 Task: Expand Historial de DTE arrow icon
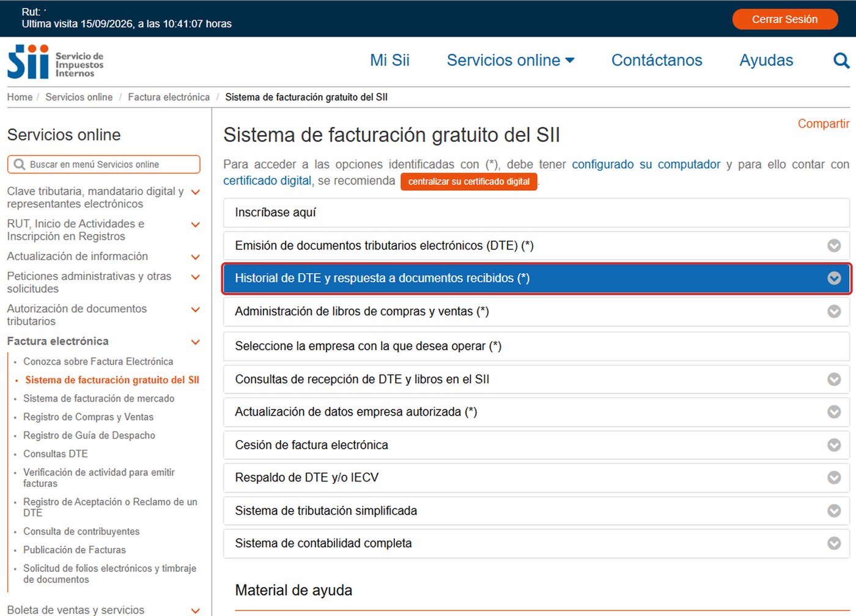click(834, 278)
